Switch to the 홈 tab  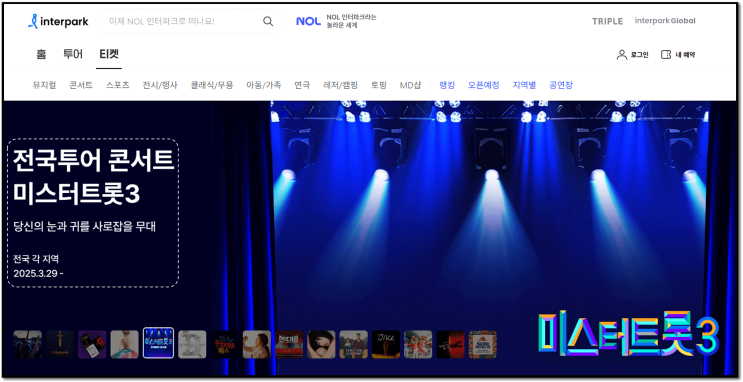41,54
